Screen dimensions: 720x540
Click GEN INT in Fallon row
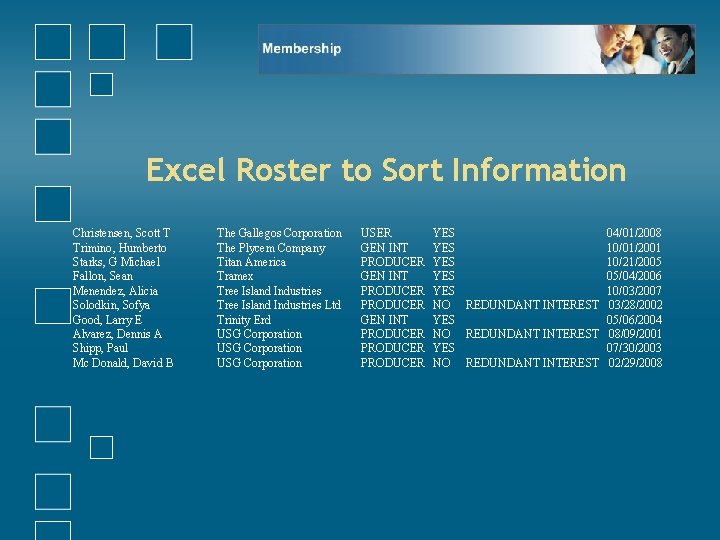384,276
